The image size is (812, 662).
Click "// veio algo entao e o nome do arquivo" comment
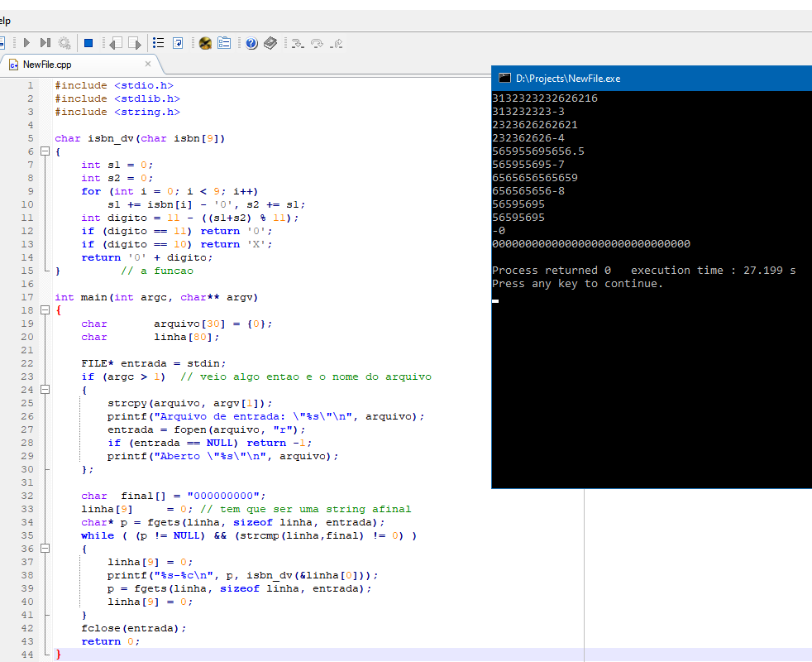click(306, 377)
